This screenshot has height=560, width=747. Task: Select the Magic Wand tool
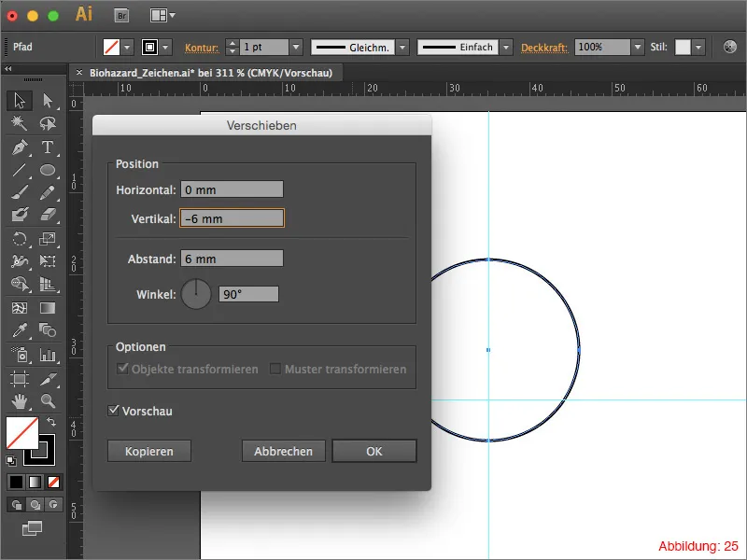click(x=20, y=123)
